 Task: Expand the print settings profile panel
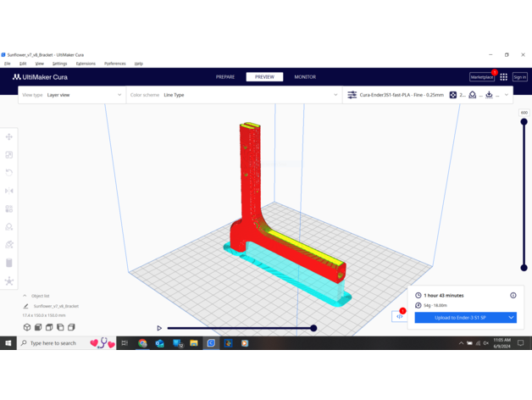click(507, 95)
